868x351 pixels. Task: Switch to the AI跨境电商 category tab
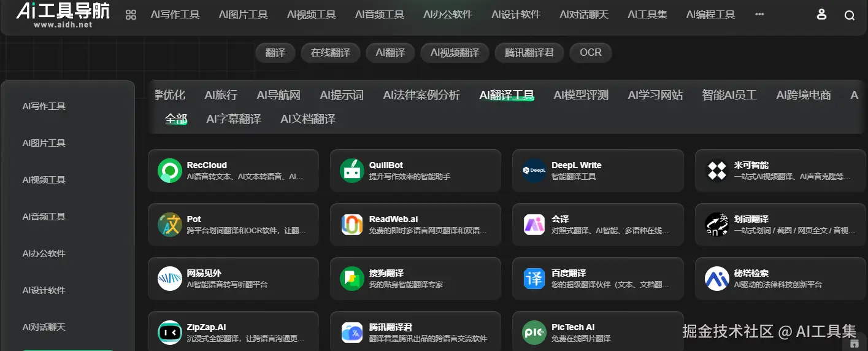(x=804, y=95)
